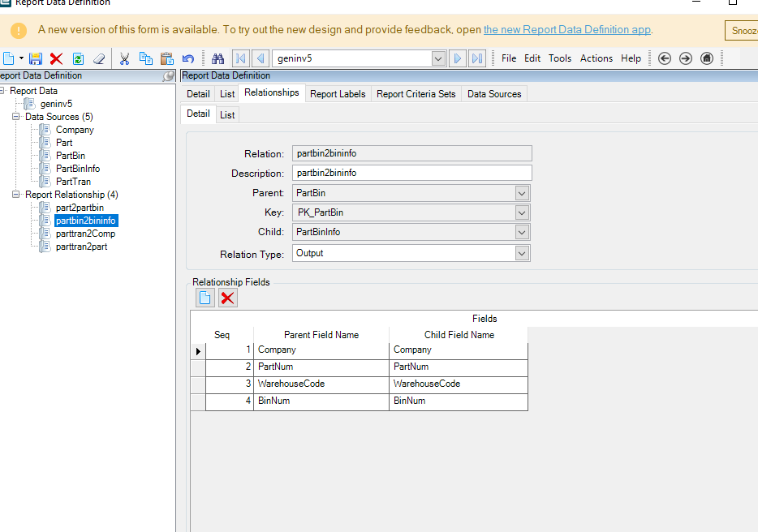Click the Paste clipboard icon
758x532 pixels.
[167, 58]
